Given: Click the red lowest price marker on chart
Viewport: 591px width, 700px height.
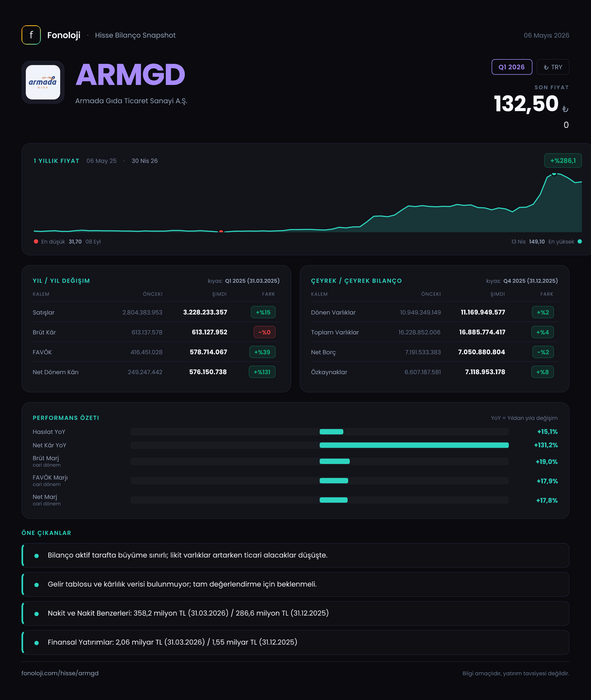Looking at the screenshot, I should [x=221, y=231].
